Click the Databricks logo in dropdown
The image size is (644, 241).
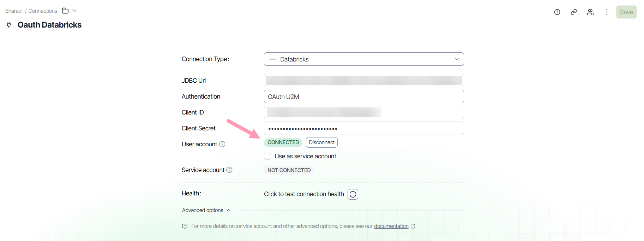(272, 59)
